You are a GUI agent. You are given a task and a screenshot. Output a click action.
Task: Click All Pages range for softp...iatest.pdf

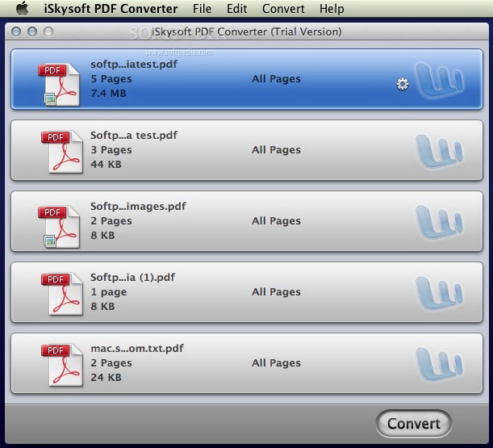pyautogui.click(x=276, y=78)
